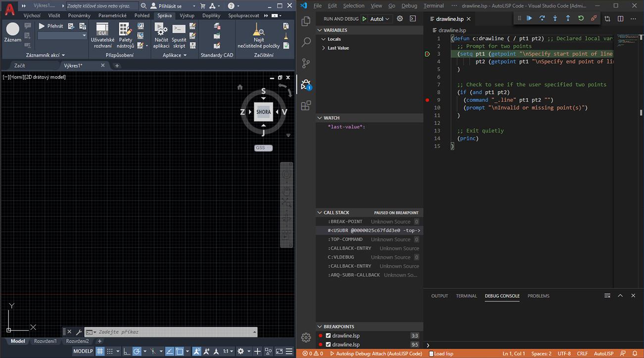Switch to the Poznámky ribbon tab

coord(79,16)
